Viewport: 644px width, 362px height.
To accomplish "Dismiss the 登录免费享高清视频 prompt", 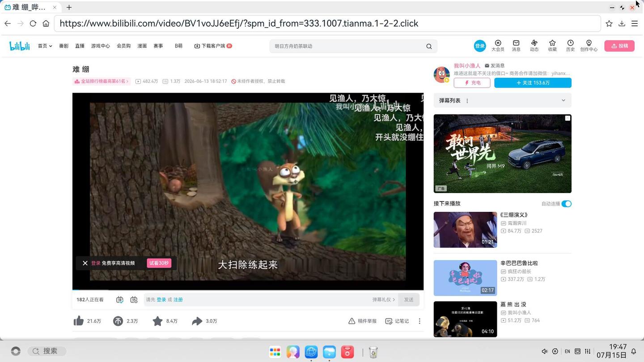I will (x=85, y=263).
